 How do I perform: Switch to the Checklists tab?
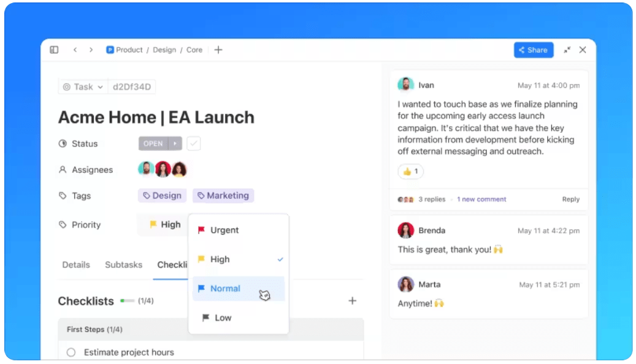(x=172, y=265)
